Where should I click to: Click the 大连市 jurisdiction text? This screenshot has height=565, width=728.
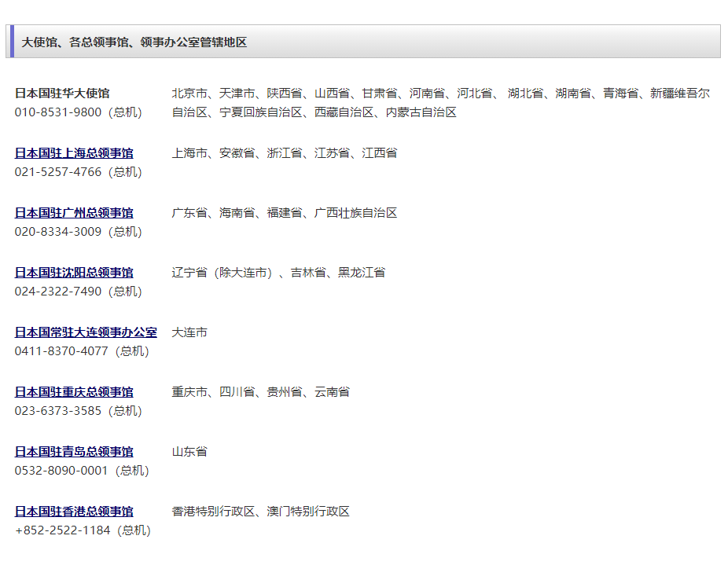click(189, 332)
